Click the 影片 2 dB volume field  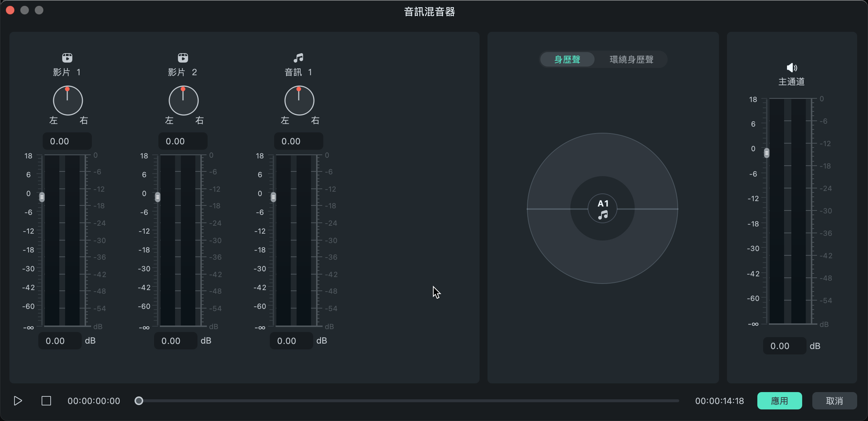click(x=176, y=341)
